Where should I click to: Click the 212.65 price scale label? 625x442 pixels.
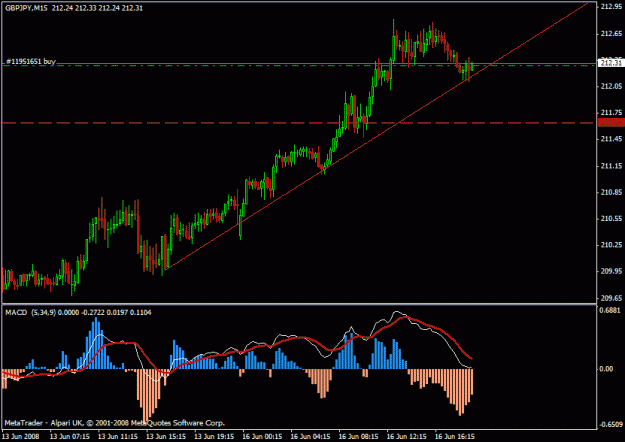[611, 33]
